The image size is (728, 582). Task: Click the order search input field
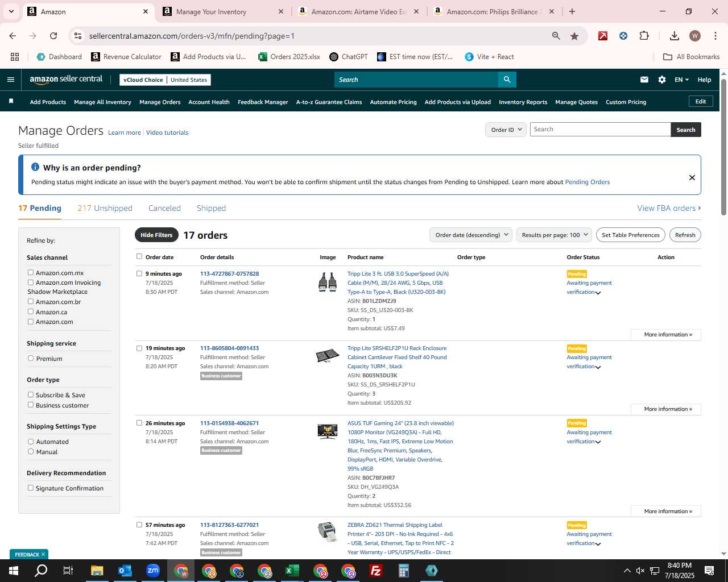coord(600,130)
